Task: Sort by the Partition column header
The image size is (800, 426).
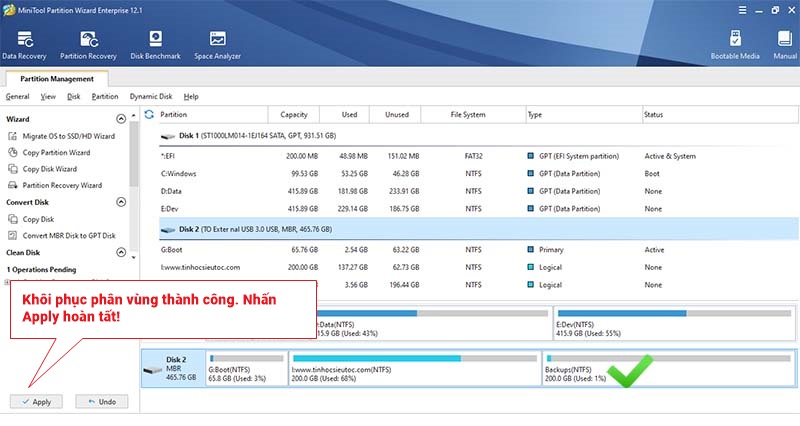Action: (212, 115)
